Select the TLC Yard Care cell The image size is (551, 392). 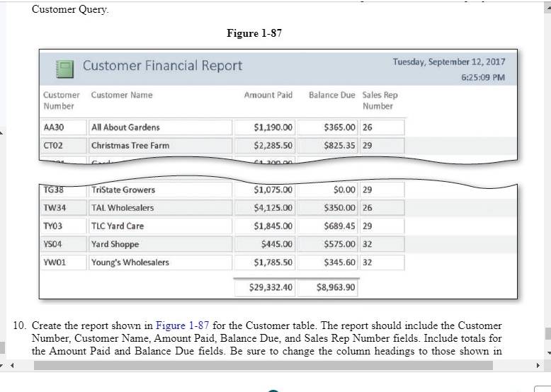[160, 226]
